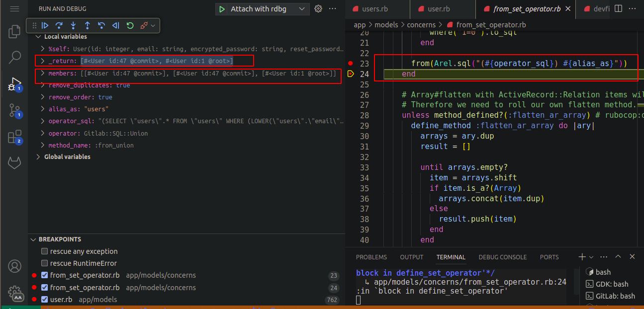Switch to user.rb editor tab
Screen dimensions: 644x309
coord(443,9)
